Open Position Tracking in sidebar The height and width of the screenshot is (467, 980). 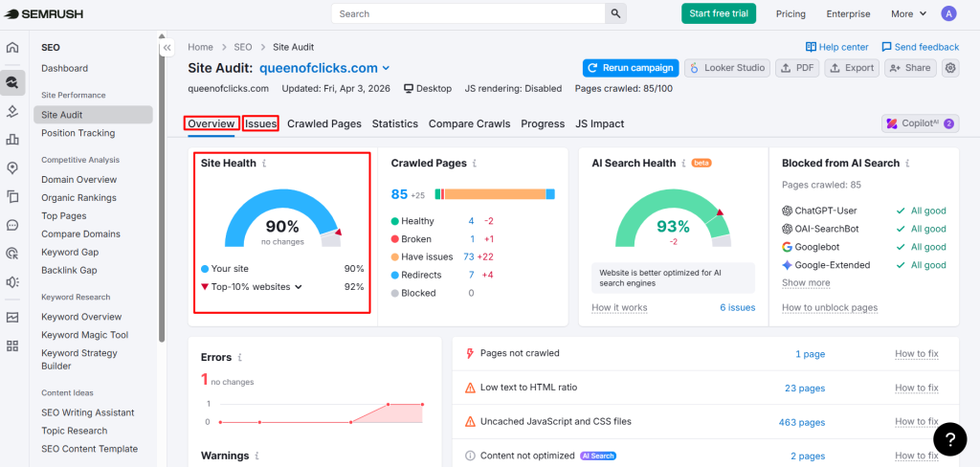point(78,132)
